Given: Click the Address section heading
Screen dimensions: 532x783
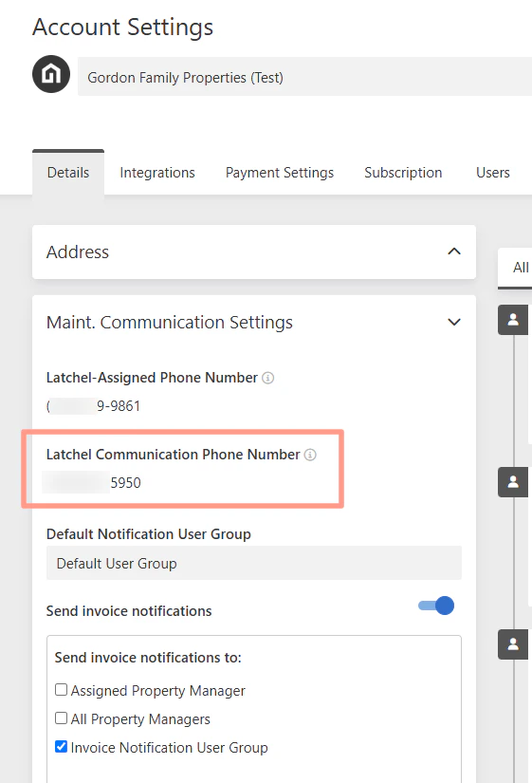Looking at the screenshot, I should click(78, 252).
